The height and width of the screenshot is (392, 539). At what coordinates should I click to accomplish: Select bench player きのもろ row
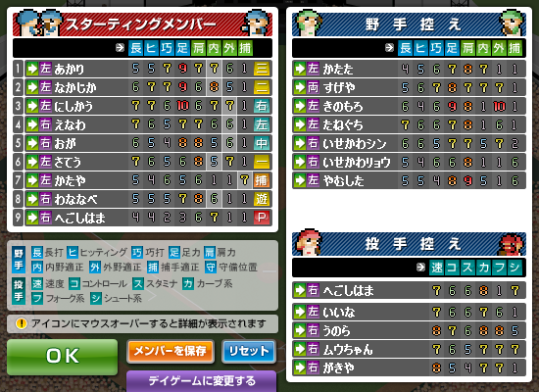point(409,106)
